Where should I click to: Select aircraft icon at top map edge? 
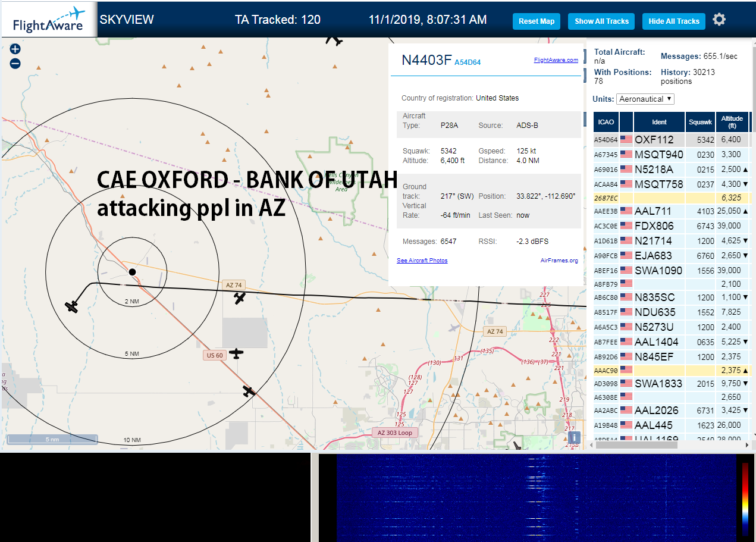coord(335,40)
